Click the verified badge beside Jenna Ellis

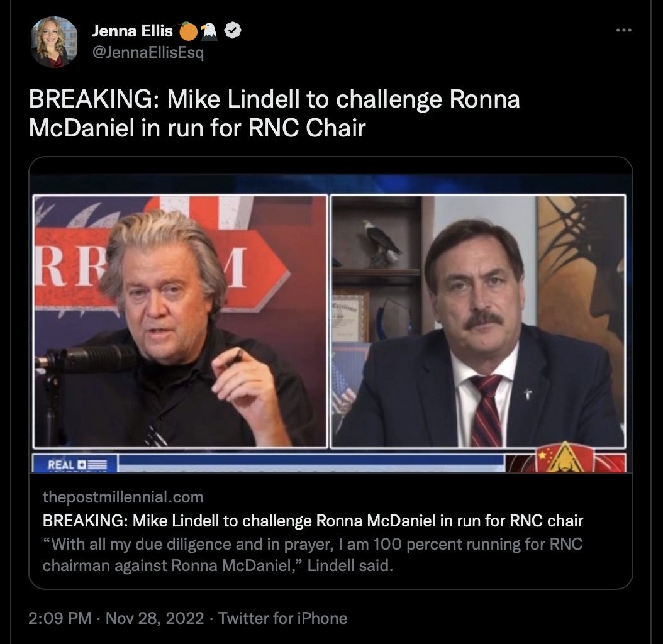coord(233,30)
